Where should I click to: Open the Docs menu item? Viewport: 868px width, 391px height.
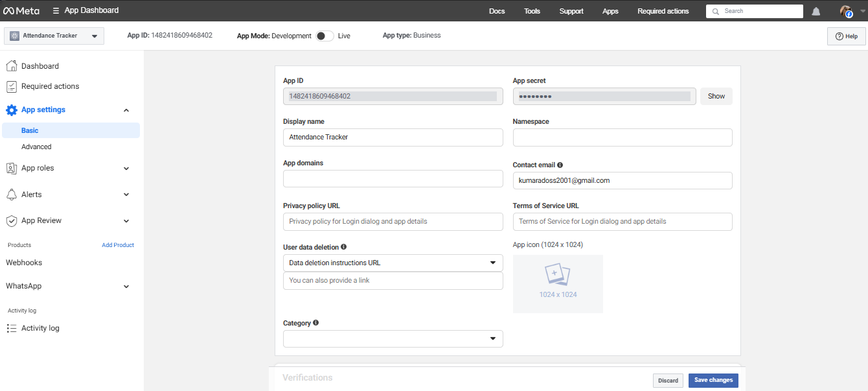coord(497,10)
